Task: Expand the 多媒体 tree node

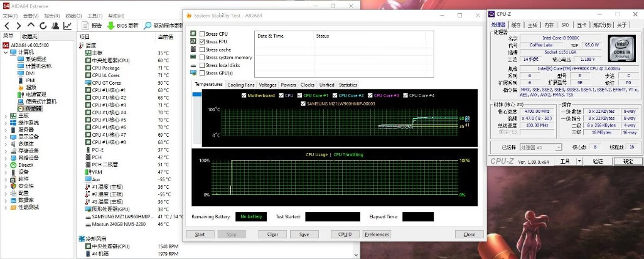Action: (6, 144)
